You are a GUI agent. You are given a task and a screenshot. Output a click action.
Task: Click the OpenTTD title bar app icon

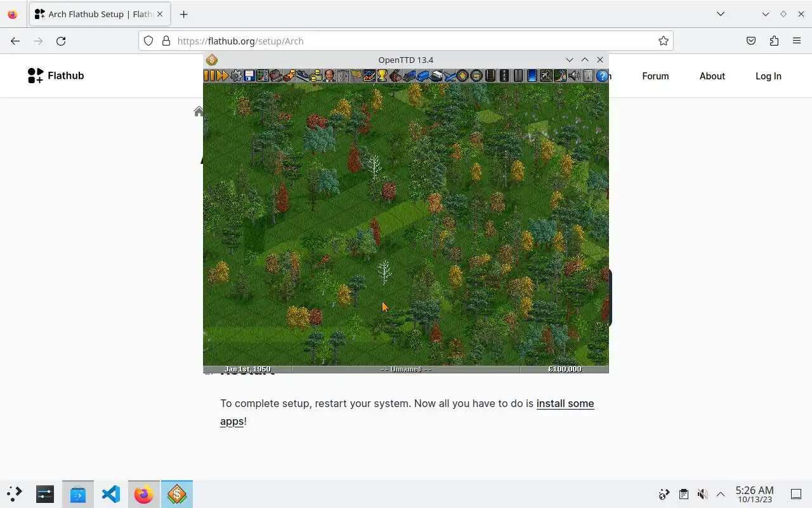[x=212, y=60]
